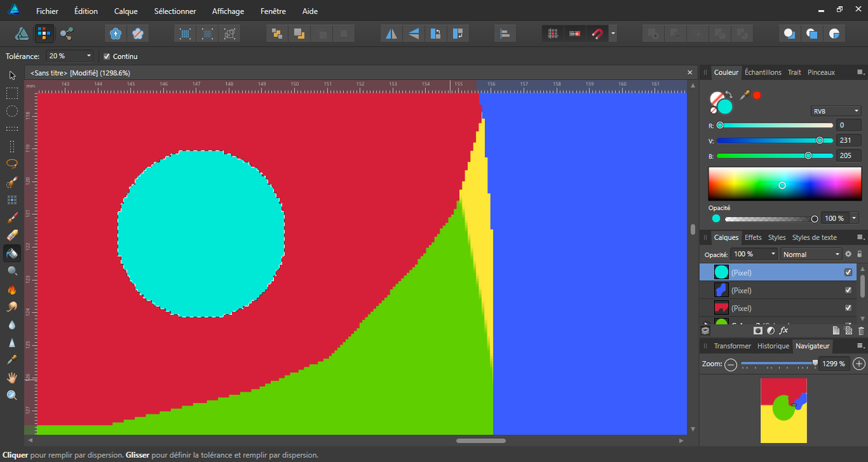Viewport: 868px width, 462px height.
Task: Toggle the snapping magnet icon
Action: tap(597, 33)
